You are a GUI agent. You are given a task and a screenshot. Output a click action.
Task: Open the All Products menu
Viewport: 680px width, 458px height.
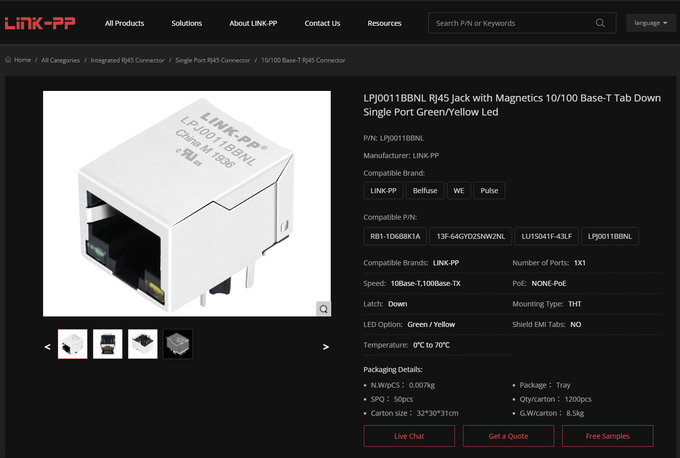[124, 23]
